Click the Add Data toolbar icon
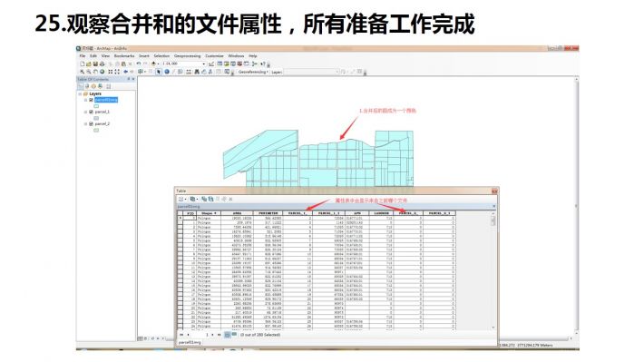The image size is (644, 362). [x=154, y=64]
